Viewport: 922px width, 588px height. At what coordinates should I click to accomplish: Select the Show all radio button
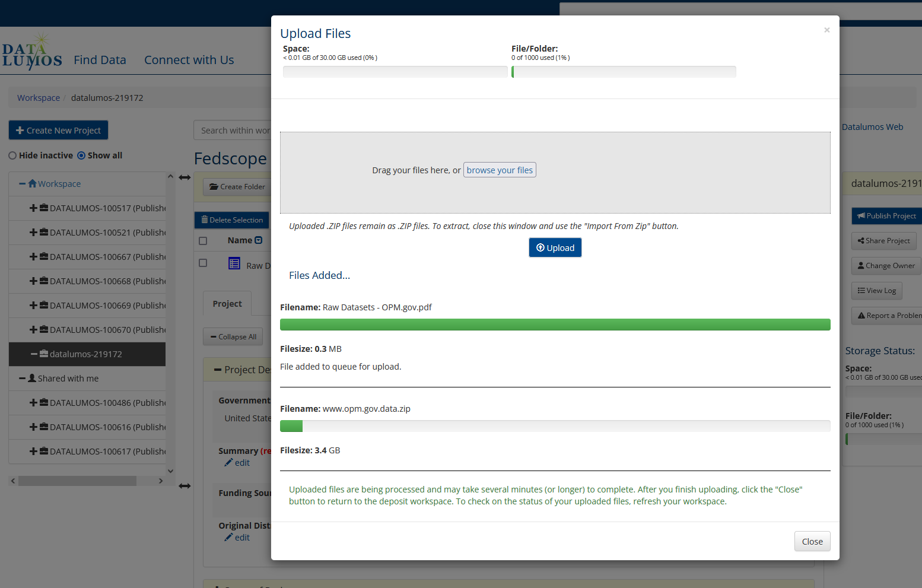pos(81,155)
